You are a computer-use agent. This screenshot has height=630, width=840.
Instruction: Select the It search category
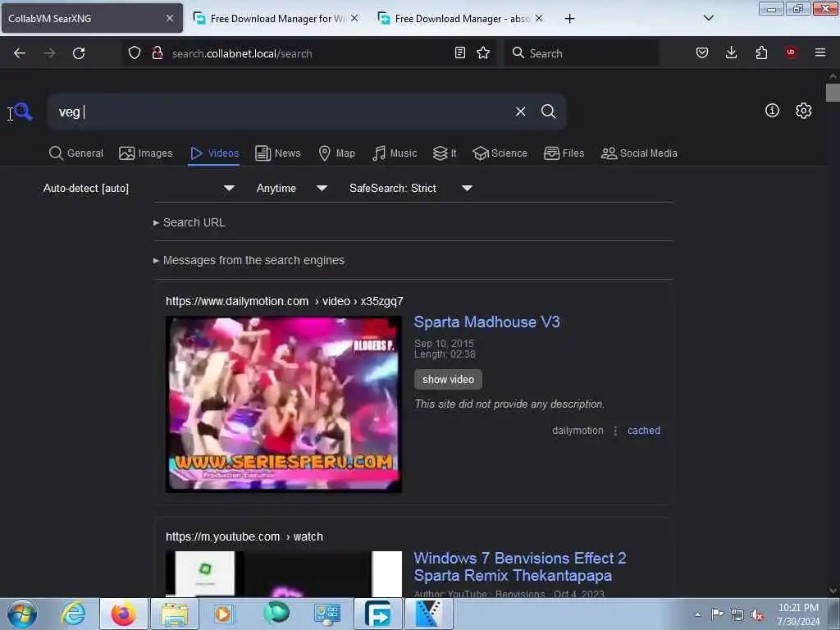point(445,153)
